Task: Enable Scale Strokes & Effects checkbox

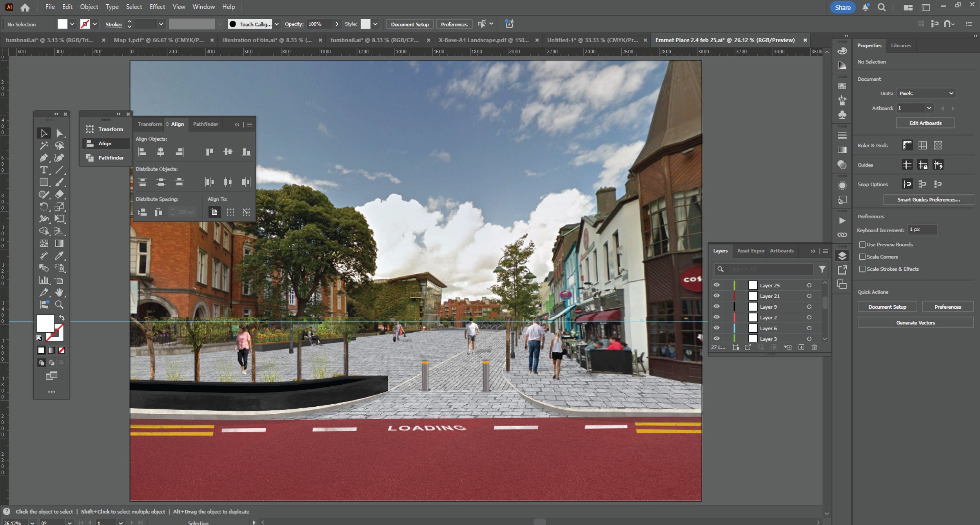Action: click(x=862, y=269)
